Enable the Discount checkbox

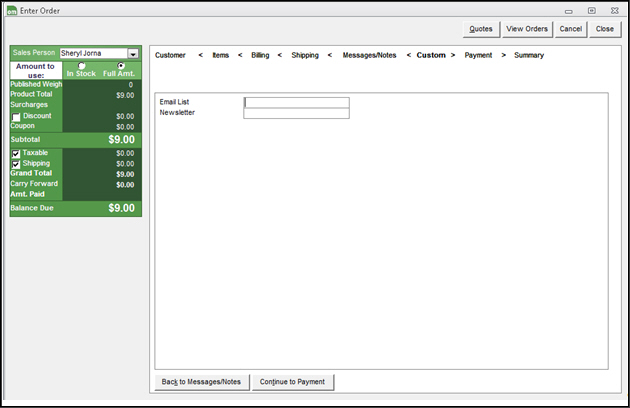coord(16,117)
